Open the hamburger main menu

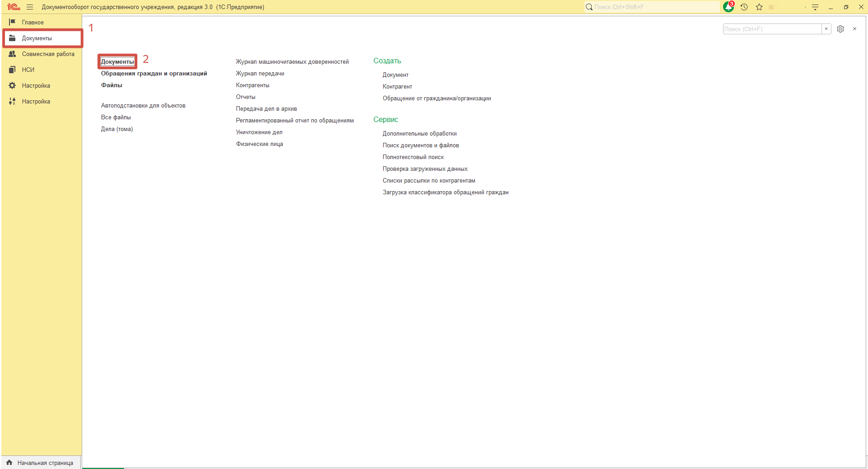(x=30, y=7)
